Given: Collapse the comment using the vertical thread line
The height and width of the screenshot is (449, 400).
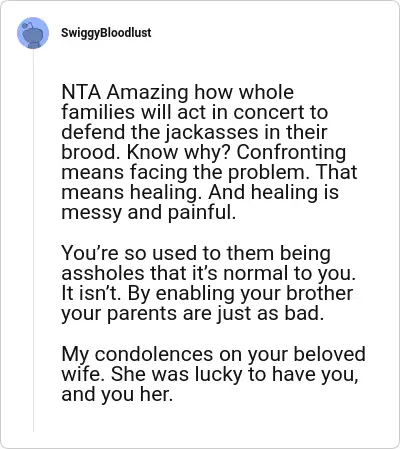Looking at the screenshot, I should [x=33, y=240].
